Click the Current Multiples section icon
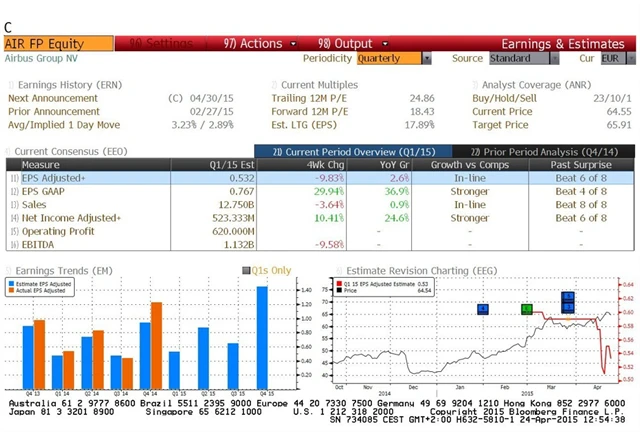640x432 pixels. (x=274, y=85)
